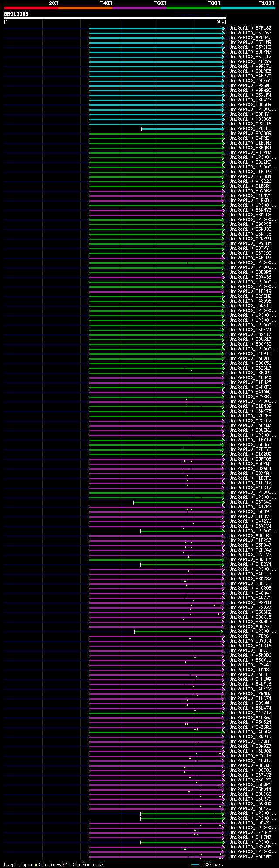Viewport: 279px width, 868px height.
Task: Open hit UniRef100_Q6DEV4
Action: click(x=250, y=330)
